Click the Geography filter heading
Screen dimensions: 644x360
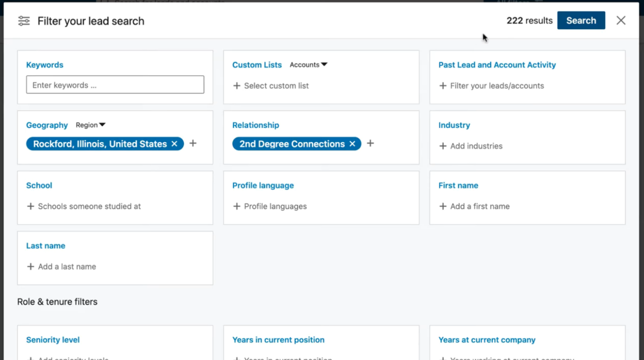click(x=47, y=125)
